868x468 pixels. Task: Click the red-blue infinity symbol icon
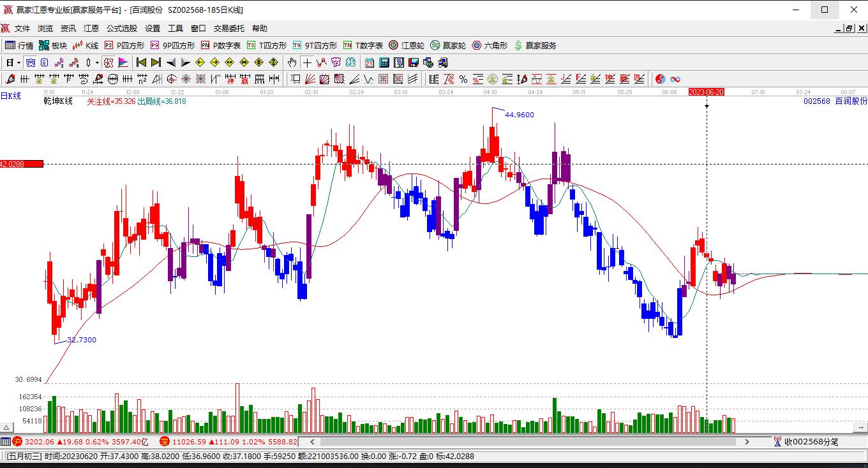(675, 79)
